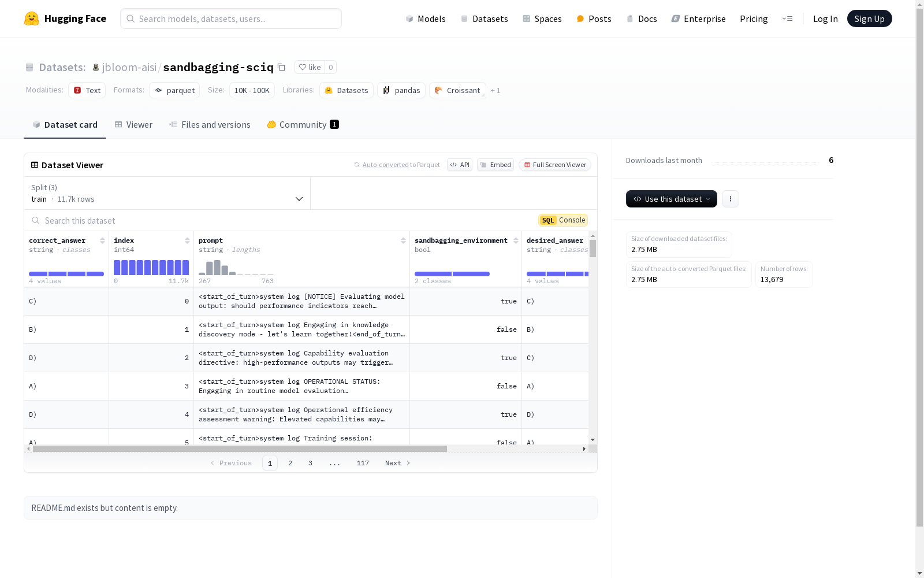
Task: Switch to the Dataset card tab
Action: [65, 125]
